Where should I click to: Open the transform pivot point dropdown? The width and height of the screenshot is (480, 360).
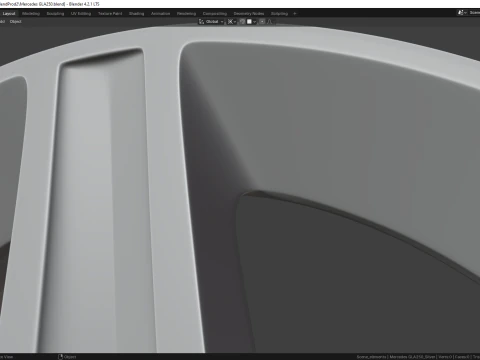[x=232, y=22]
